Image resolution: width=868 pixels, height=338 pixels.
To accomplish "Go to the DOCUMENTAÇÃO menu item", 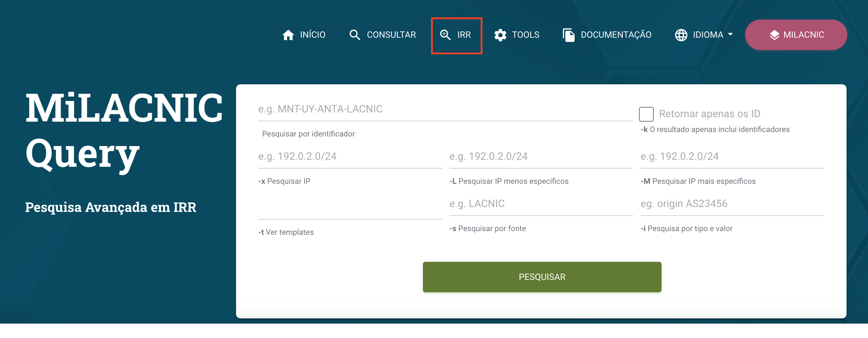I will tap(616, 35).
